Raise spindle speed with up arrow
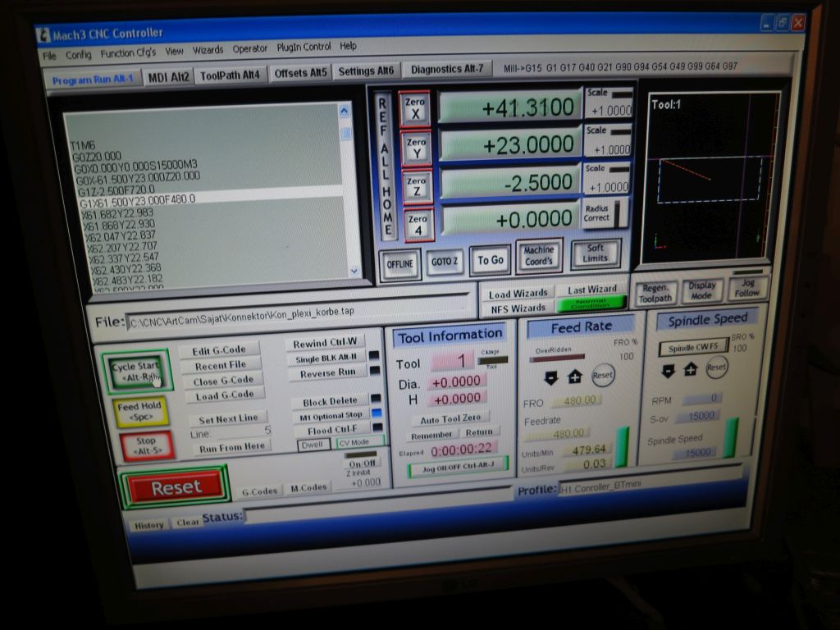 pyautogui.click(x=691, y=369)
